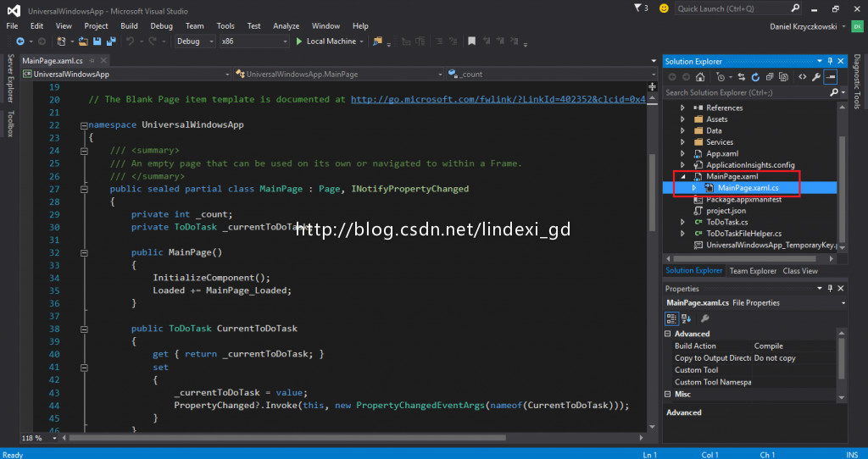Click the View Code angle-brackets icon
The image size is (868, 459).
click(802, 77)
